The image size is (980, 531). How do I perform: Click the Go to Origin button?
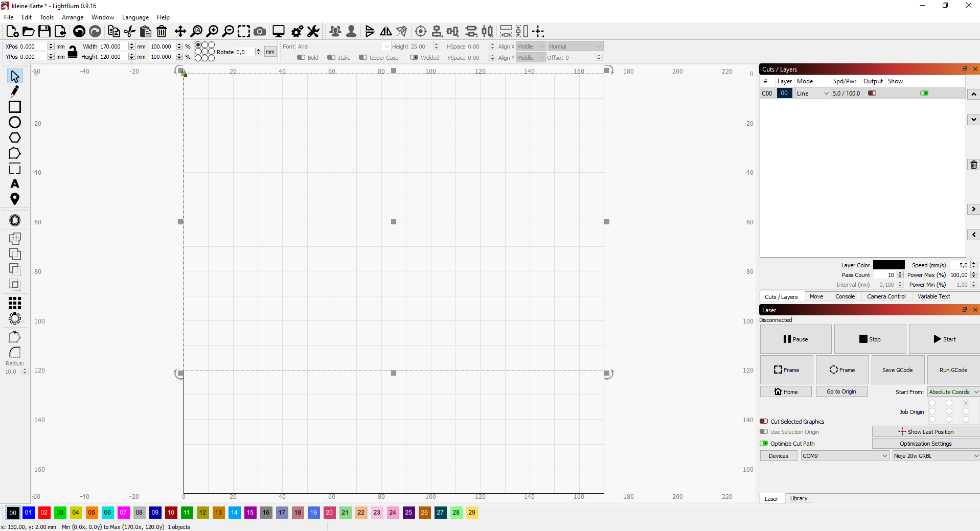click(841, 391)
